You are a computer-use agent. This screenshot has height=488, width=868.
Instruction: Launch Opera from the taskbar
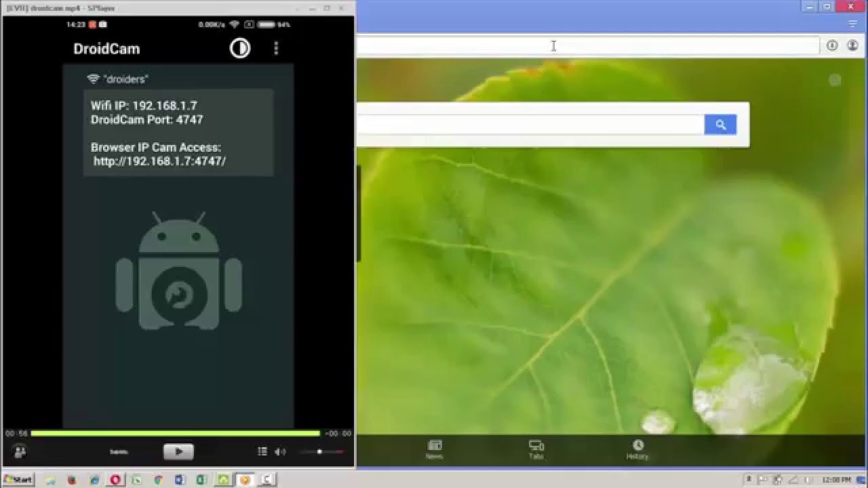point(115,480)
